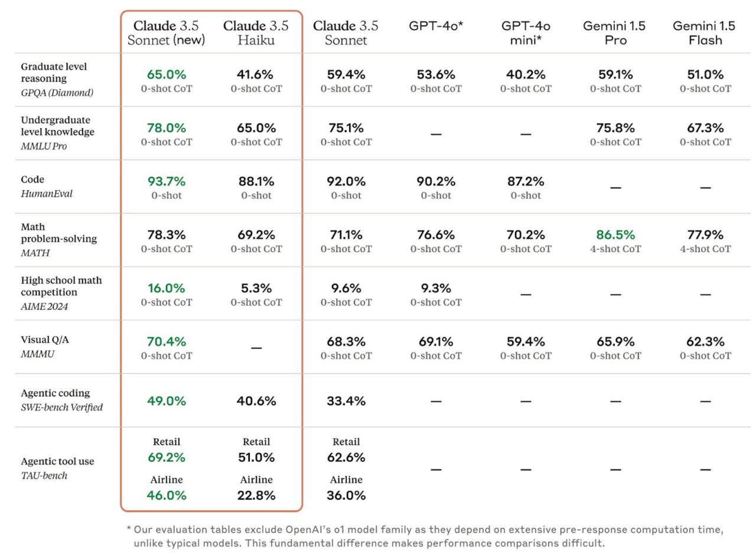Click the TAU-bench benchmark label
756x557 pixels.
click(x=44, y=475)
